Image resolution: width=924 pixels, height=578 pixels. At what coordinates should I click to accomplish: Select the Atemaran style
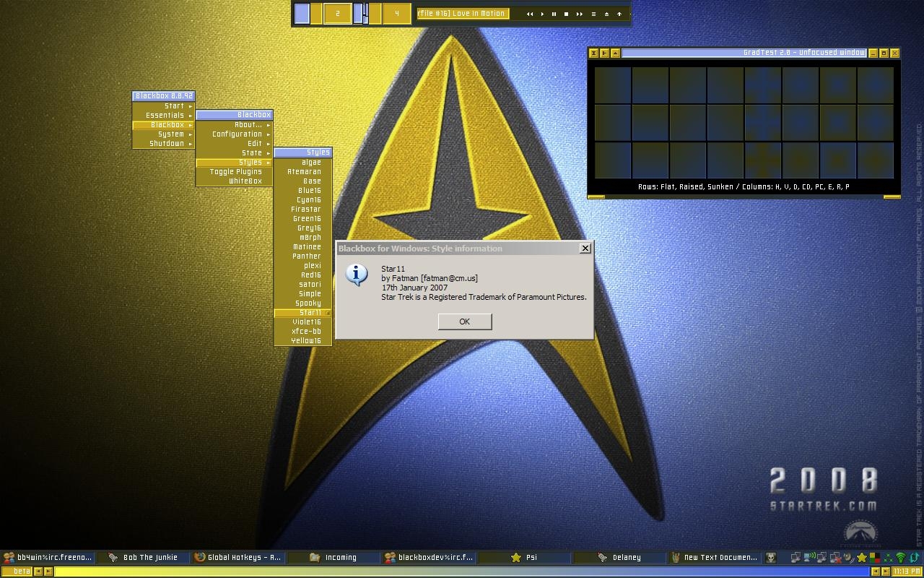coord(302,172)
